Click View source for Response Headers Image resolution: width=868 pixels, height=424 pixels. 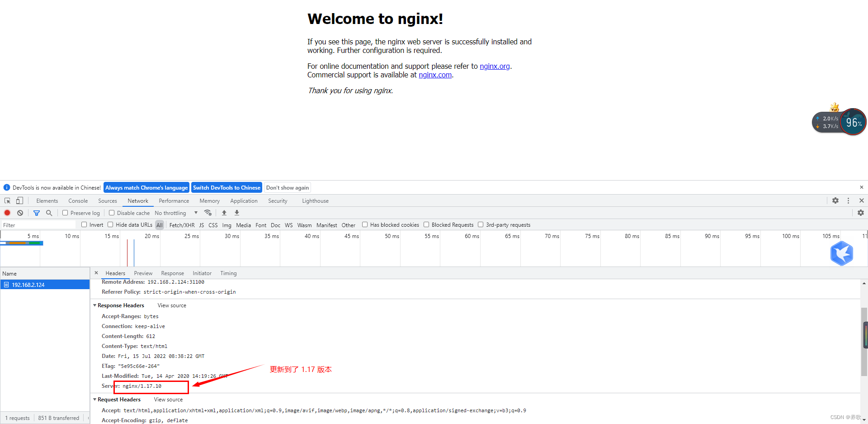pyautogui.click(x=172, y=305)
